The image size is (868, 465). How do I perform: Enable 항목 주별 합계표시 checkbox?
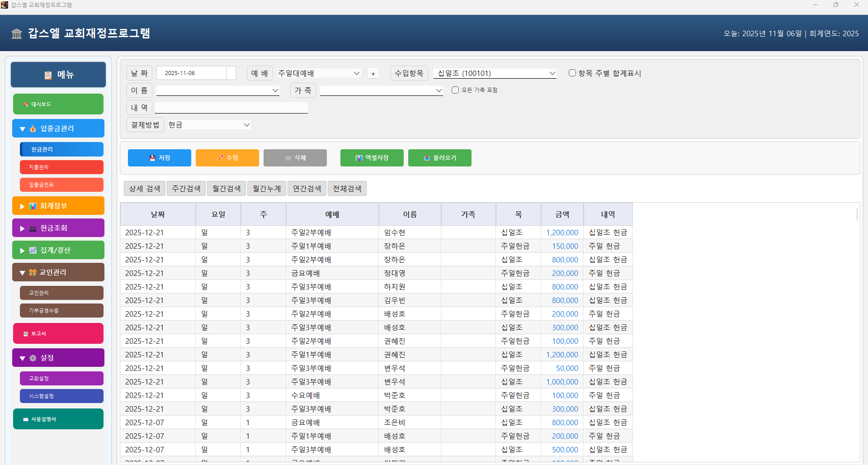point(572,73)
